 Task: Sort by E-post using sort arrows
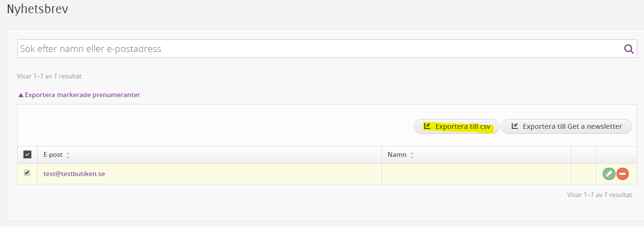[x=68, y=155]
